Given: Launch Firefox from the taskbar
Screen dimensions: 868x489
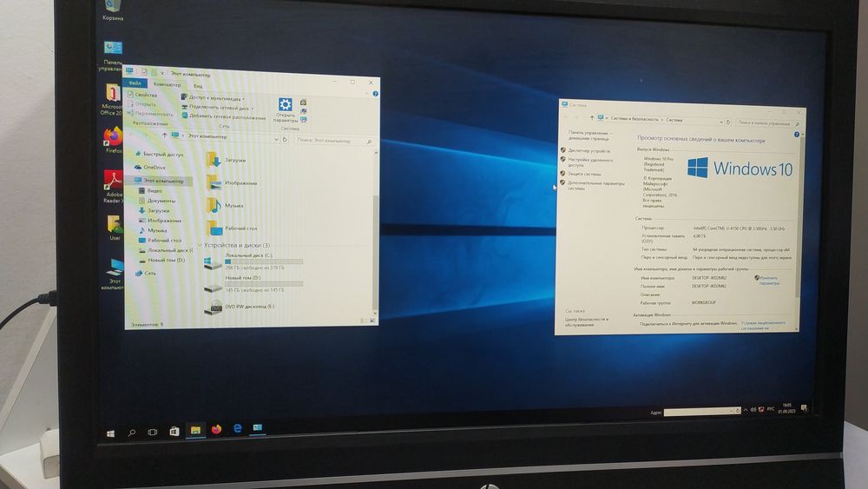Looking at the screenshot, I should [x=216, y=429].
